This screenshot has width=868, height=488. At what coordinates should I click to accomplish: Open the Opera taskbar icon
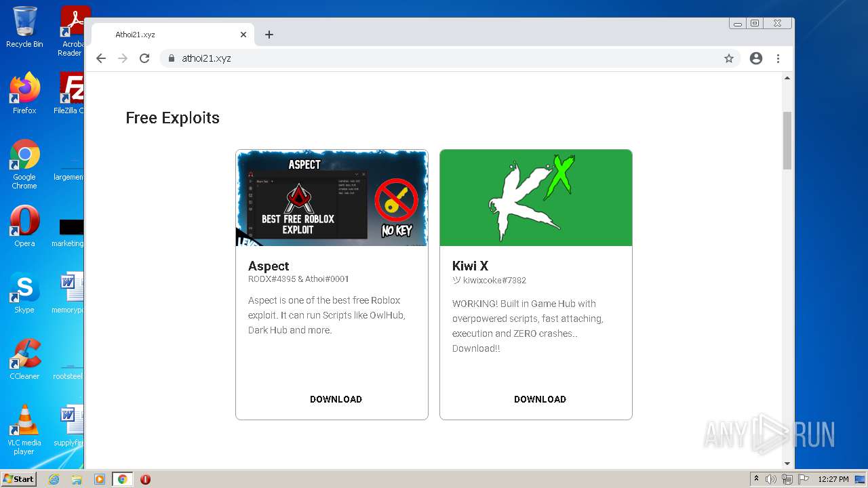coord(145,479)
